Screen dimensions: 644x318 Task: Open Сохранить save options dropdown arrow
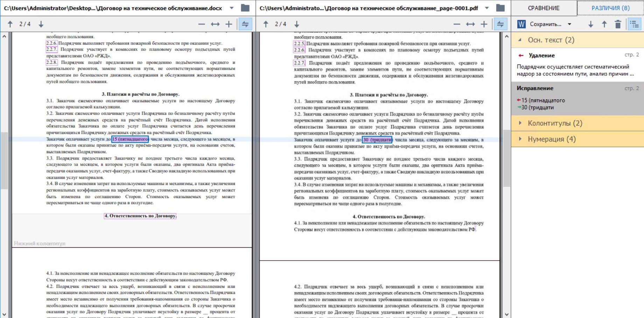(569, 24)
